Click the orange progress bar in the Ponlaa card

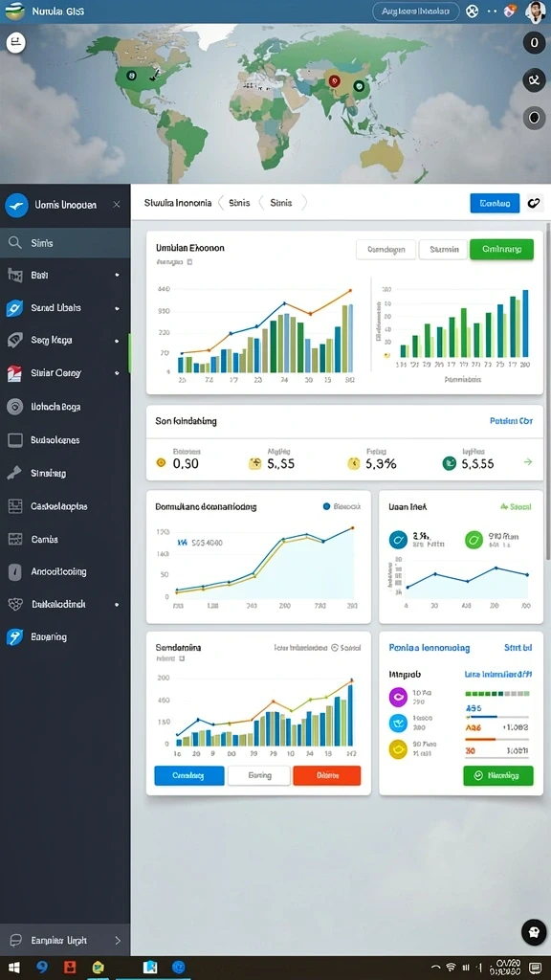[x=497, y=740]
